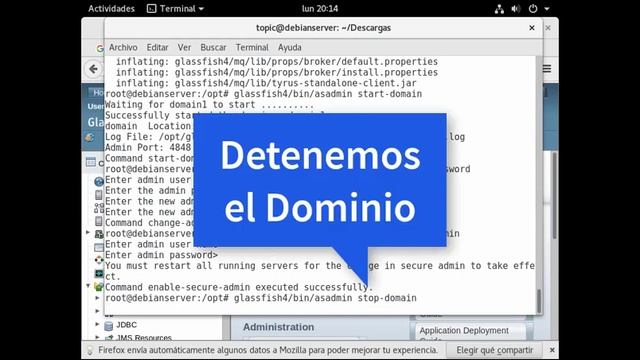Select JMS Resources in the tree

coord(144,338)
